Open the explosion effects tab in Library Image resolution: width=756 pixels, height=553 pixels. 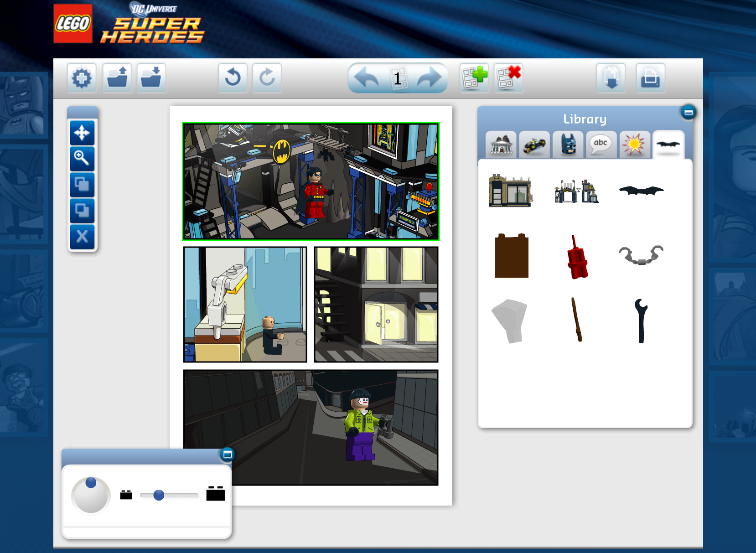634,145
